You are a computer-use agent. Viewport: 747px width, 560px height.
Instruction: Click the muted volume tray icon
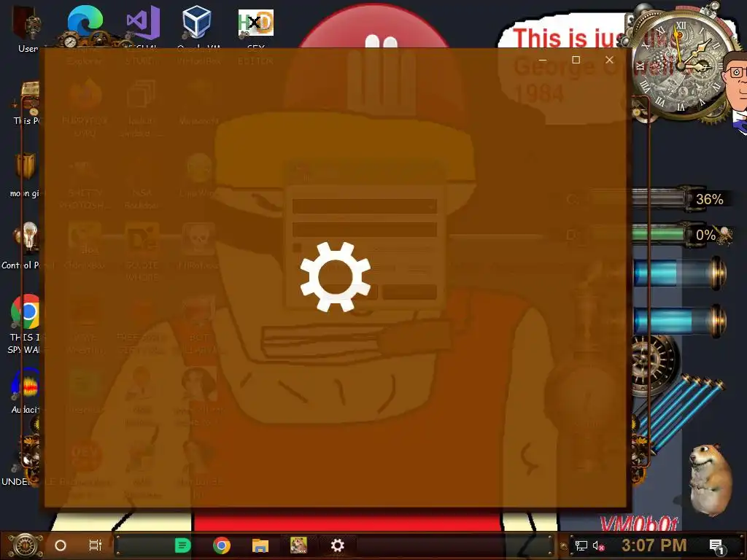[598, 546]
